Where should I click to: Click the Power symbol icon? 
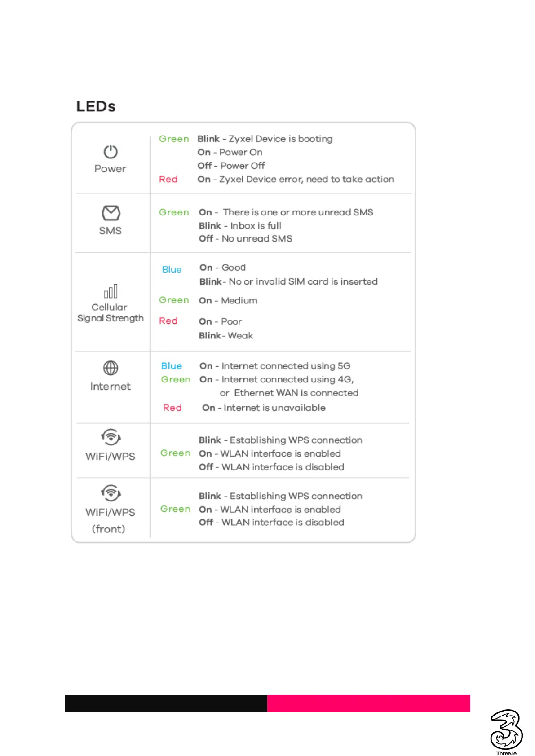(111, 152)
